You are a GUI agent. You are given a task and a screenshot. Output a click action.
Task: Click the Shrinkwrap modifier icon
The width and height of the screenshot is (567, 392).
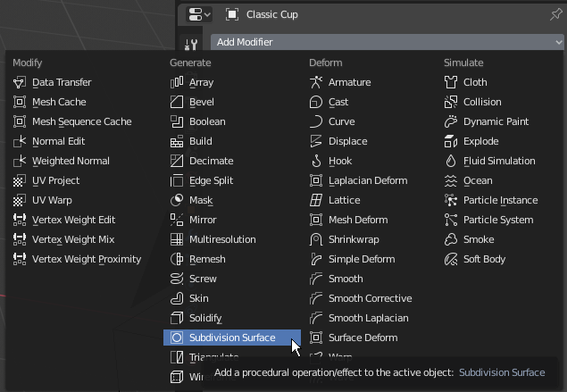tap(316, 239)
